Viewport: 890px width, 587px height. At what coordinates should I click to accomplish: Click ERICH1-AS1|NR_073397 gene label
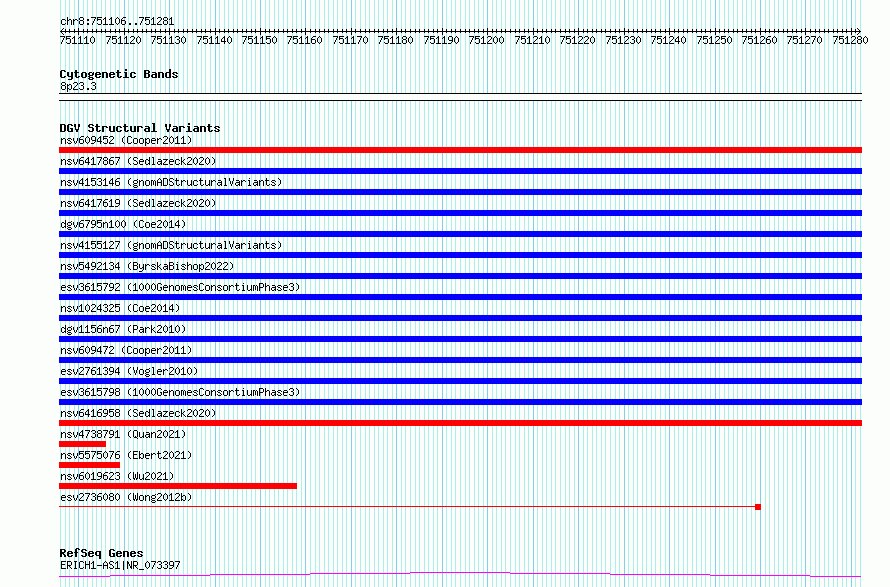point(120,565)
